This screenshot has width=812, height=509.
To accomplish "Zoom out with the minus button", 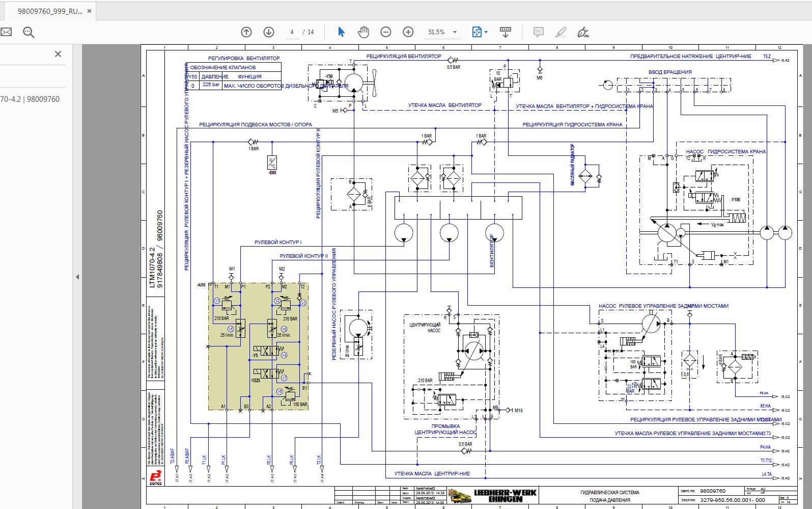I will [386, 32].
